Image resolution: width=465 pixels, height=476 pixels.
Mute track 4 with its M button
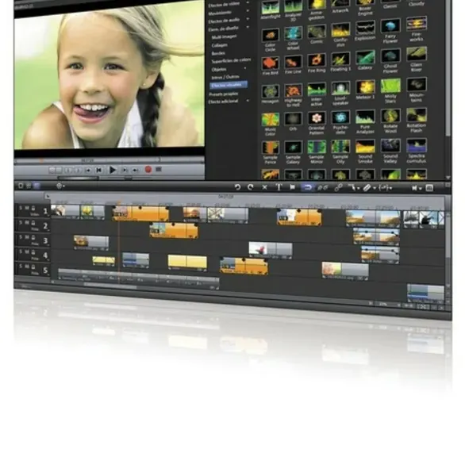(27, 252)
